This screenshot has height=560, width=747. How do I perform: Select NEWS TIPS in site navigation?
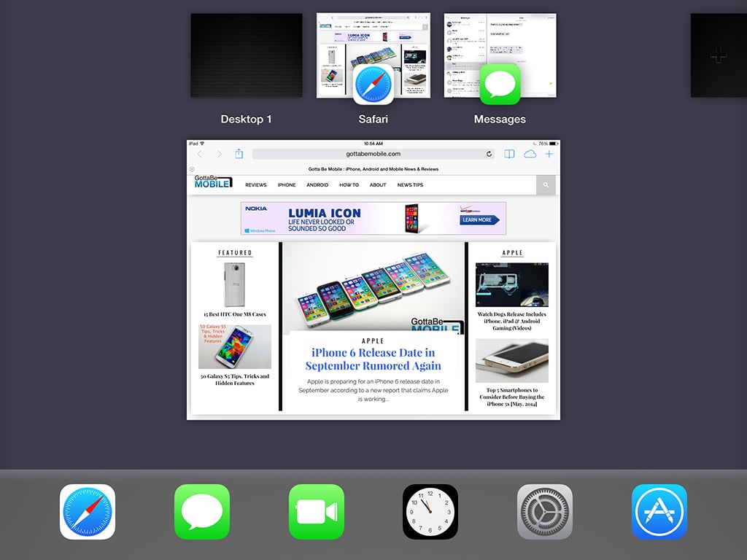click(x=410, y=185)
